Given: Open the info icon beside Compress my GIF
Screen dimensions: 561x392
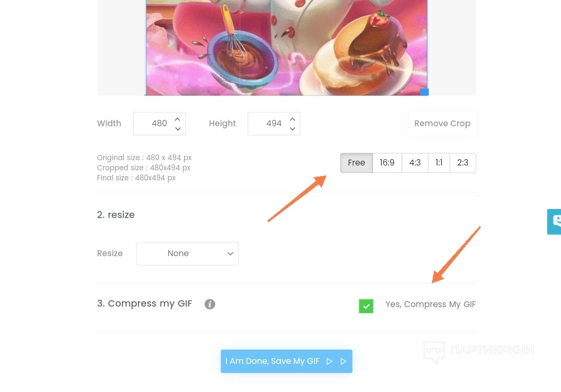Looking at the screenshot, I should click(x=209, y=304).
